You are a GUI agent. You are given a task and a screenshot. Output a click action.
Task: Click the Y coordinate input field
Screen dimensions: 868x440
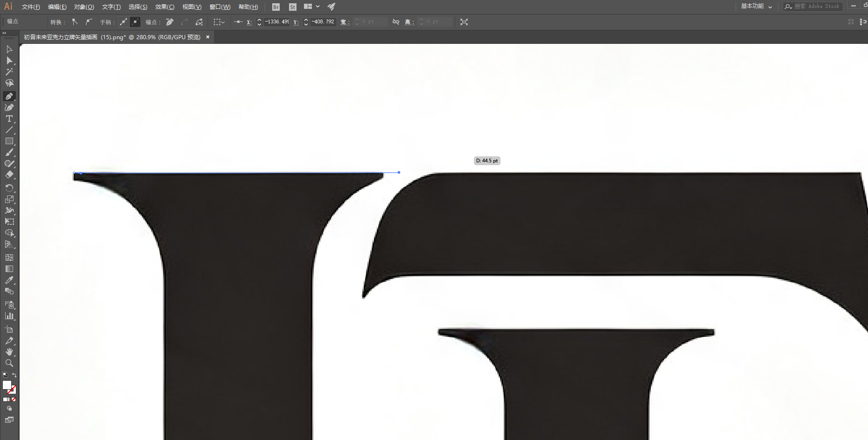[324, 22]
